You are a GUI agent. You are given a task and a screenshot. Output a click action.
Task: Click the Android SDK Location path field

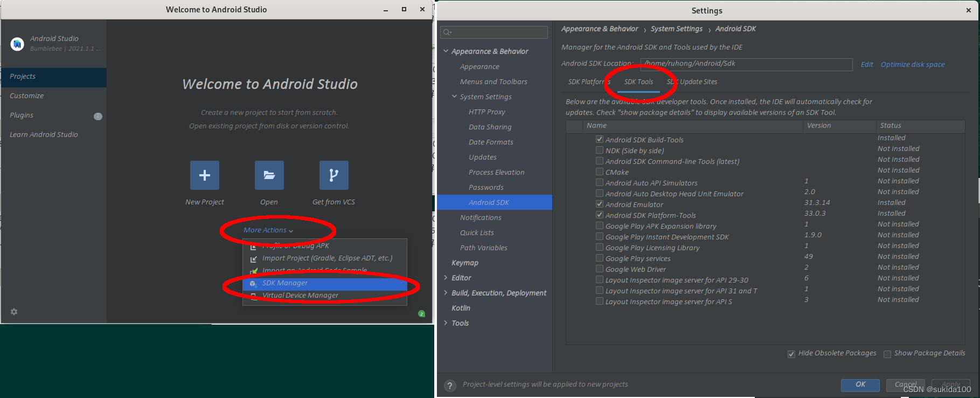coord(746,64)
